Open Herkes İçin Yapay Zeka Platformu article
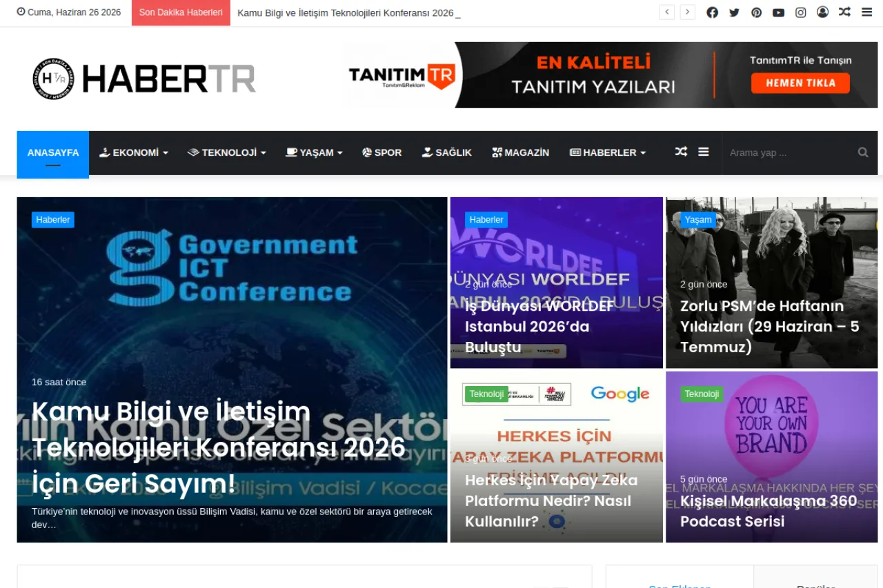 551,500
